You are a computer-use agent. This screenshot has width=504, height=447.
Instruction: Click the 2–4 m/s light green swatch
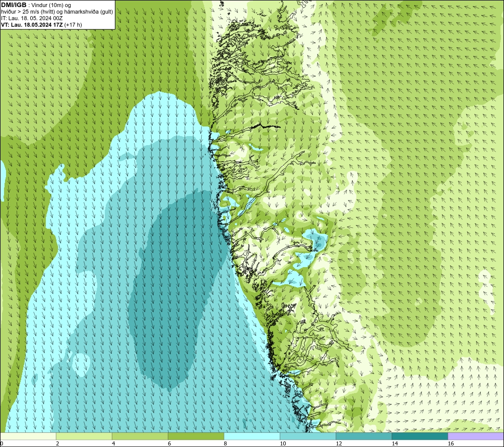(84, 436)
